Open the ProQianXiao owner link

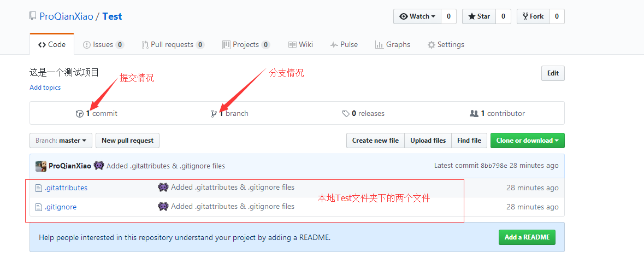[66, 16]
